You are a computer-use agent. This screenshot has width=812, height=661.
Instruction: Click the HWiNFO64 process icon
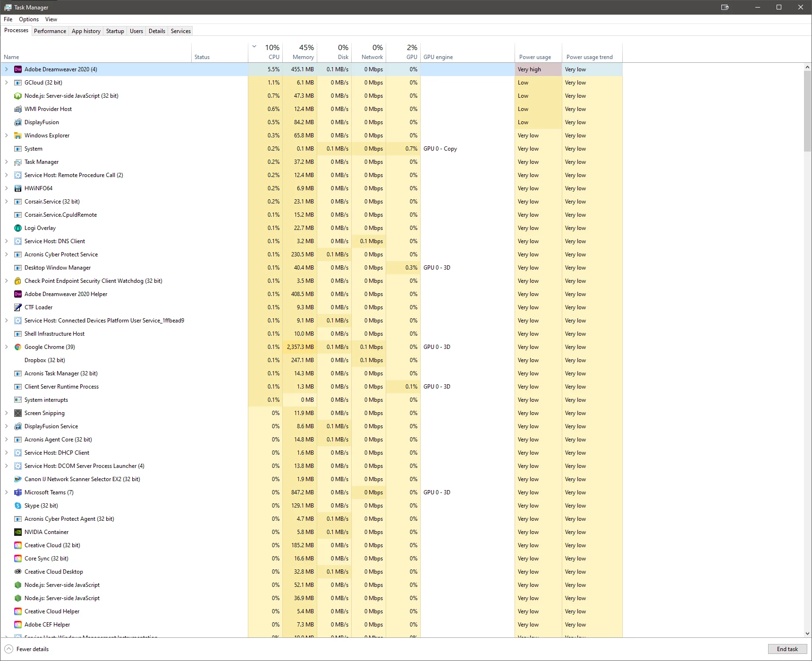coord(18,188)
